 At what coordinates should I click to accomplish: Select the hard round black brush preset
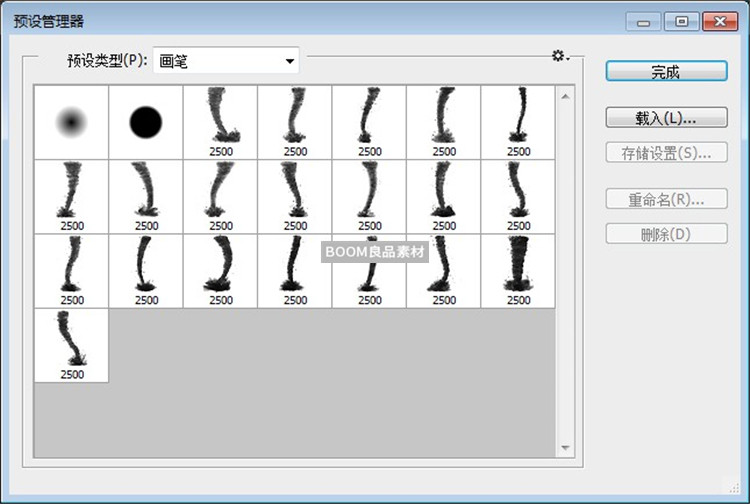point(146,122)
